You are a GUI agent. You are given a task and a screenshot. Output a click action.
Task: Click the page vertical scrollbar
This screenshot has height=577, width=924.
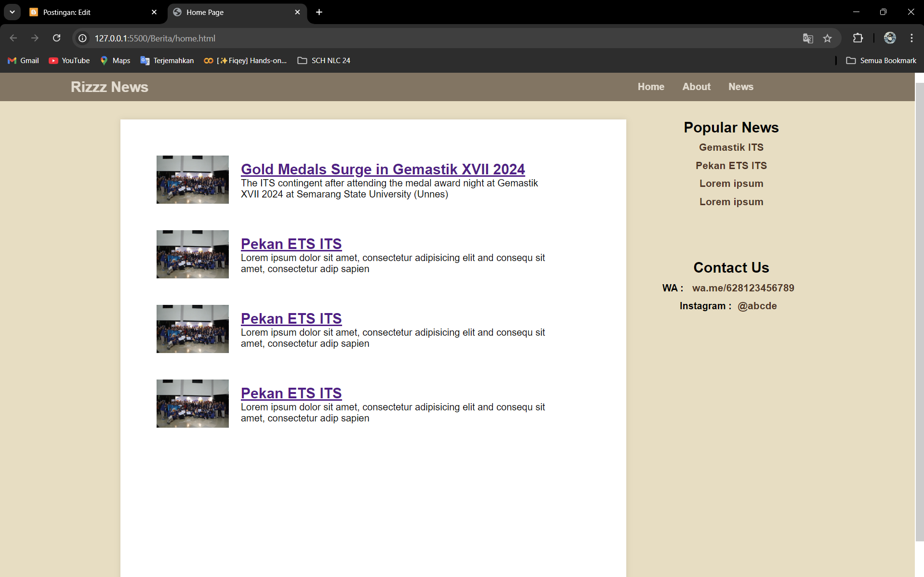[919, 312]
